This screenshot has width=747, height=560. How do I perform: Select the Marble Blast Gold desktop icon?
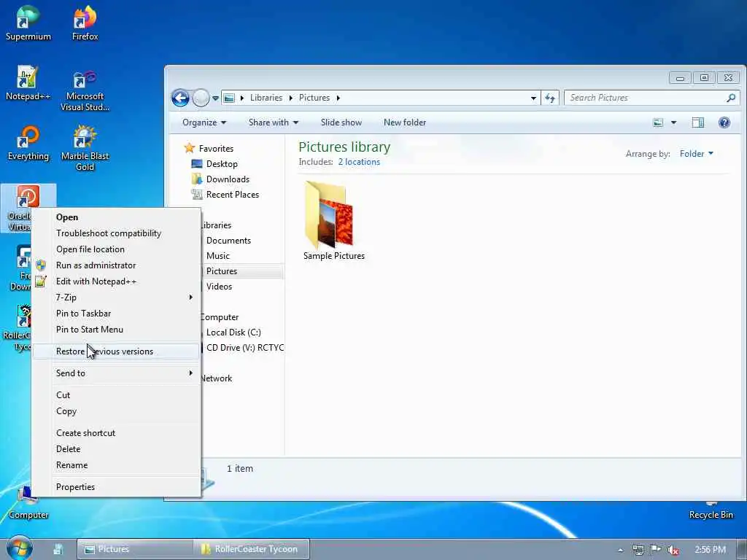pos(85,148)
